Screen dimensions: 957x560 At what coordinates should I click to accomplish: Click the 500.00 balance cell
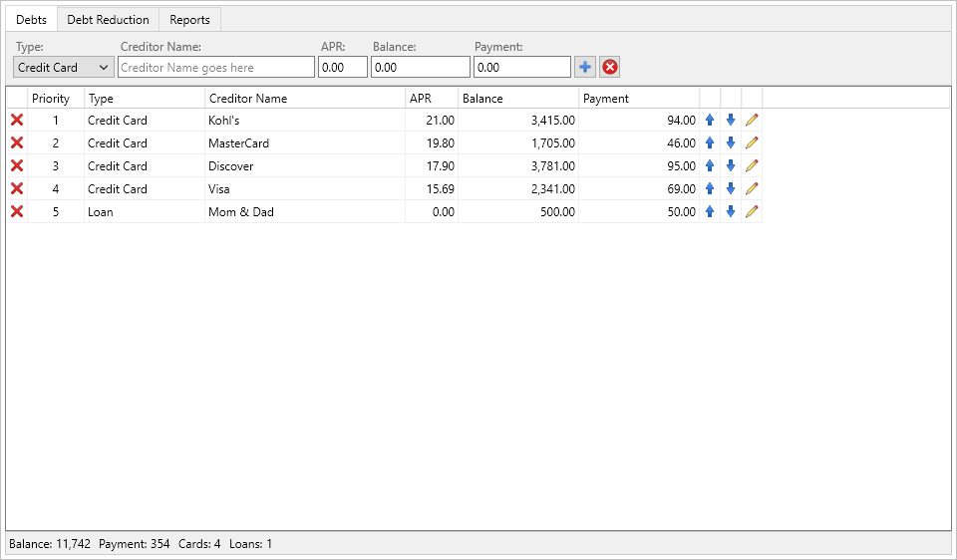(x=518, y=211)
